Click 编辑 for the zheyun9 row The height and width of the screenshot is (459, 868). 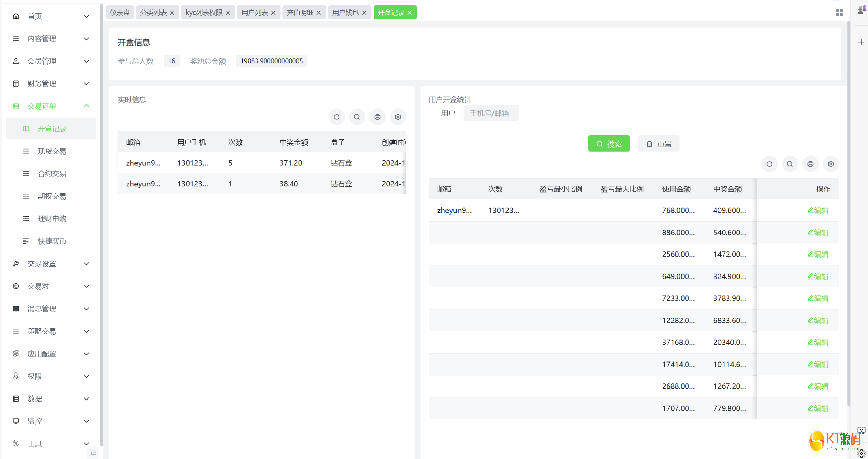pos(818,210)
